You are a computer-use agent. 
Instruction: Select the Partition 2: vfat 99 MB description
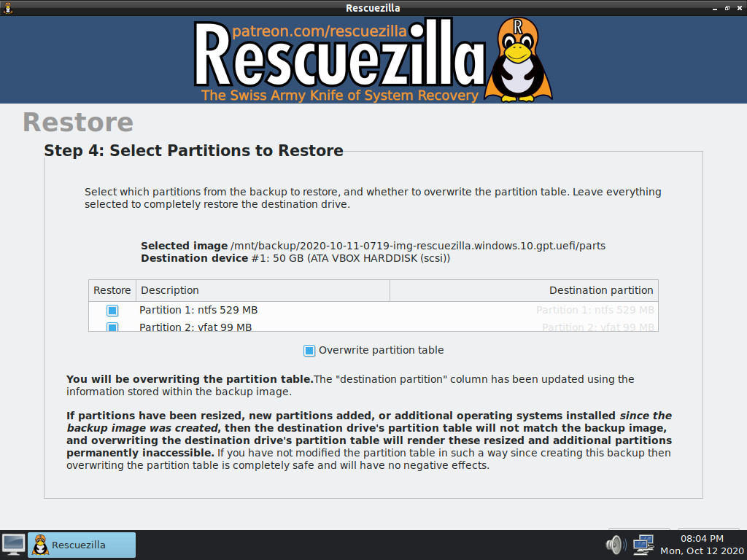[x=196, y=327]
